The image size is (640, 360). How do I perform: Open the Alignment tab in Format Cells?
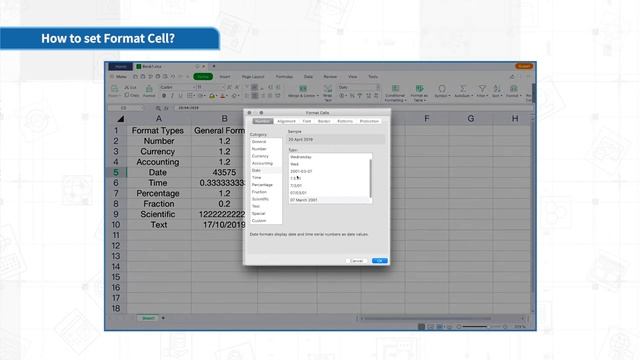[286, 121]
